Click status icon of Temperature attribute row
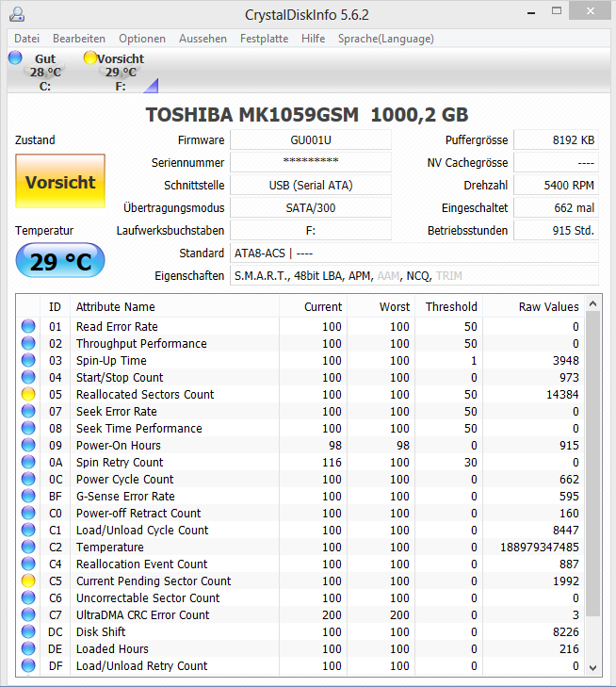 point(28,547)
